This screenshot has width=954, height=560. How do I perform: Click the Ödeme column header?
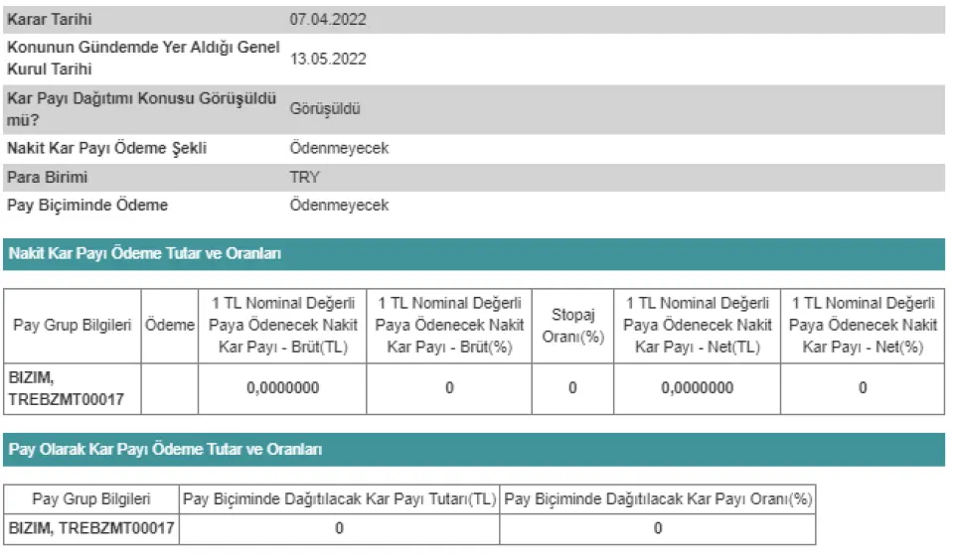coord(170,325)
